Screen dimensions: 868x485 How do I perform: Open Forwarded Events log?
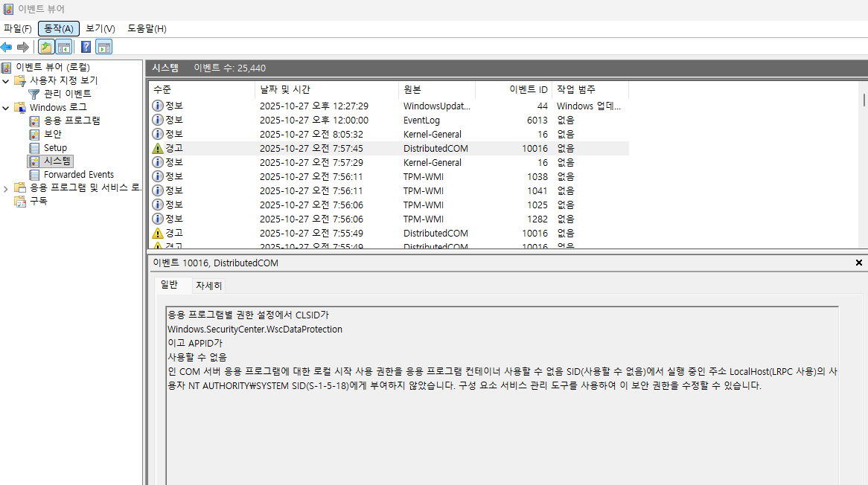(x=79, y=175)
